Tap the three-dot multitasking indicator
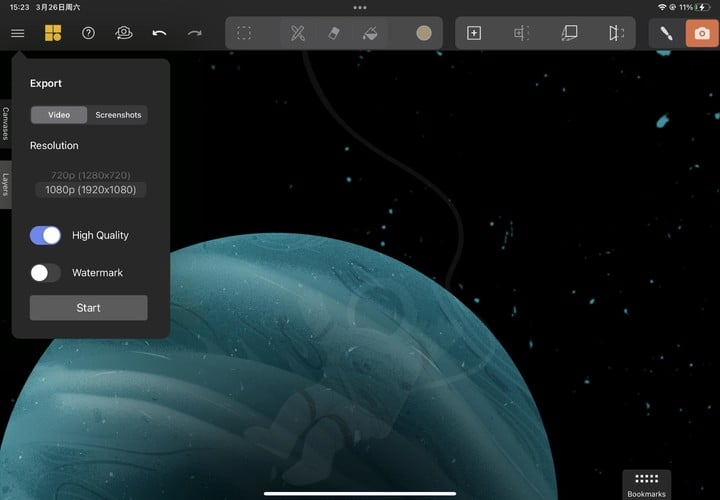The image size is (720, 500). click(360, 7)
